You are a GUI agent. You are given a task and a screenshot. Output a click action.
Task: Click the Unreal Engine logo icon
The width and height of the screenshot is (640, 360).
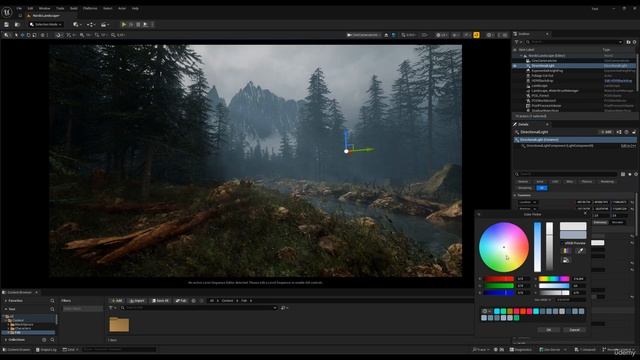[7, 12]
